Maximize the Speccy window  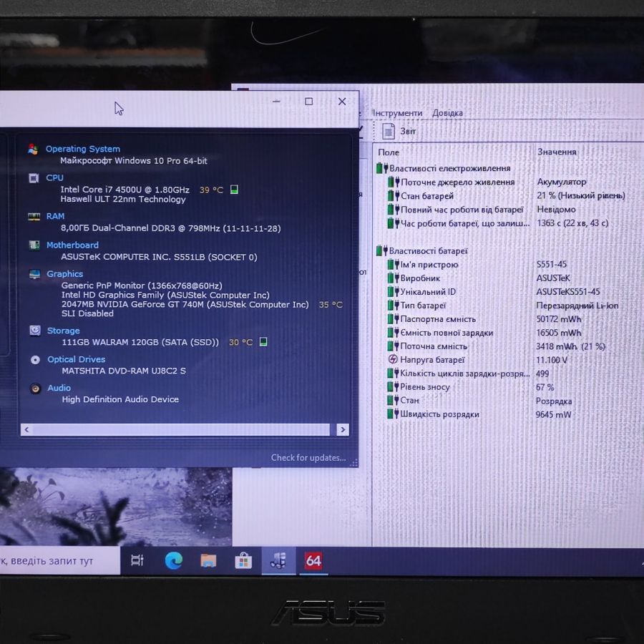(x=309, y=102)
